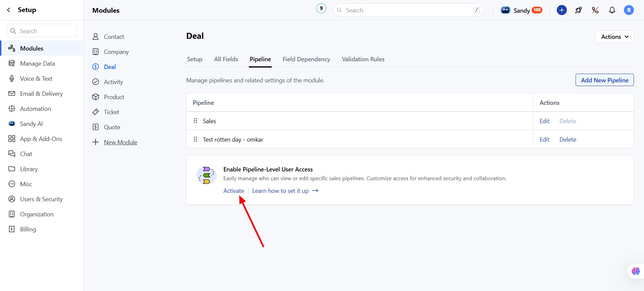Click drag handle of Test rotten day row

tap(195, 139)
